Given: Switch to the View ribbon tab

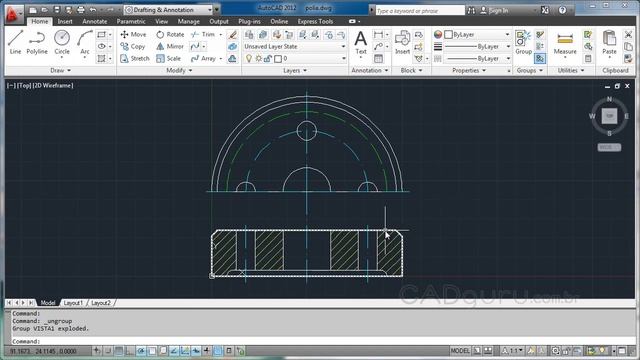Looking at the screenshot, I should [x=161, y=21].
